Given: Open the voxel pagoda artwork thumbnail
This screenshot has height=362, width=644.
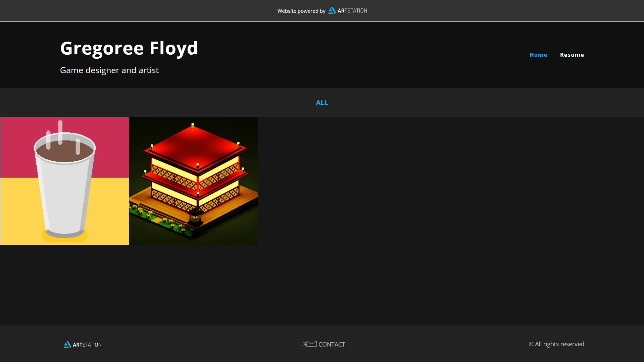Looking at the screenshot, I should 193,181.
